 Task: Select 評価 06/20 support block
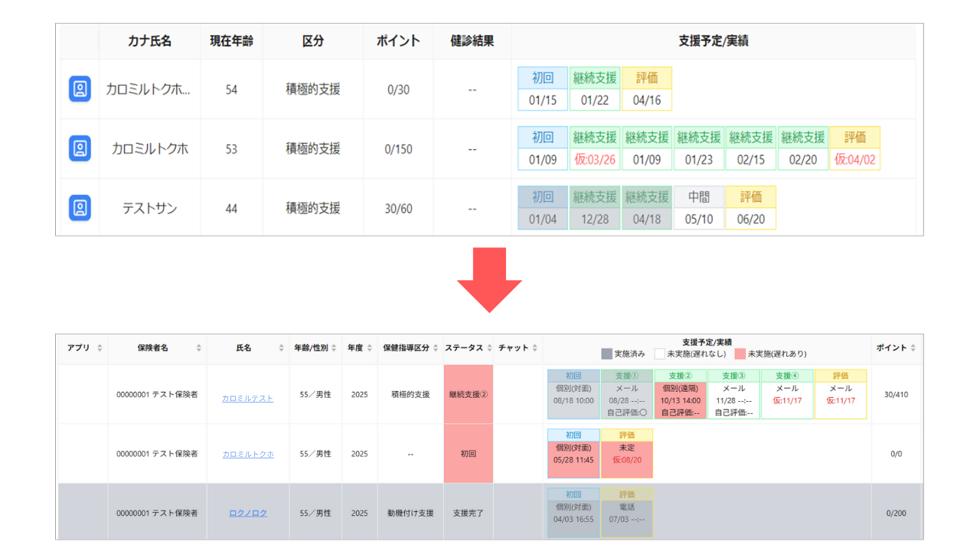(x=751, y=207)
